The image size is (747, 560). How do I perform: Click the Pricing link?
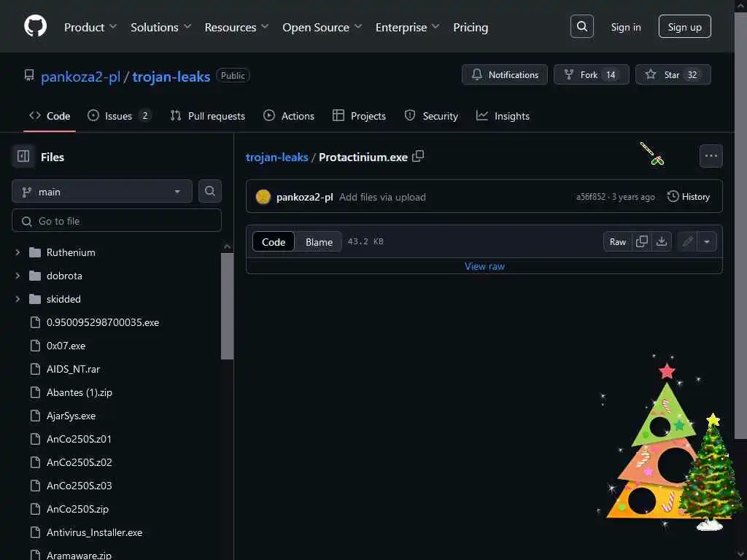point(471,27)
